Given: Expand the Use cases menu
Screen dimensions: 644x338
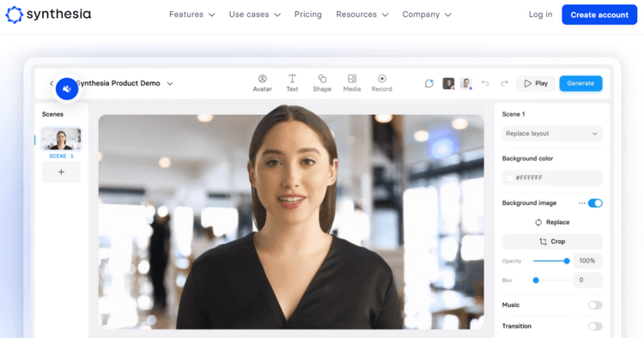Looking at the screenshot, I should point(255,15).
